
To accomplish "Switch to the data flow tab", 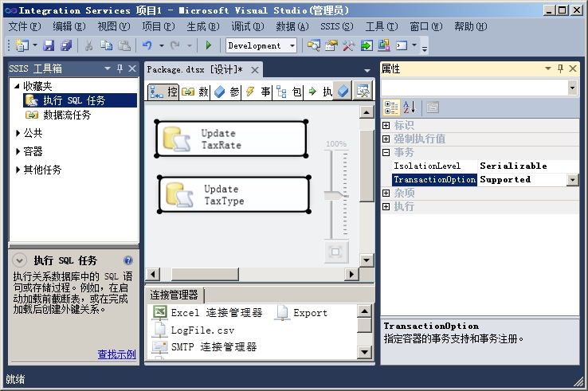I will coord(195,92).
